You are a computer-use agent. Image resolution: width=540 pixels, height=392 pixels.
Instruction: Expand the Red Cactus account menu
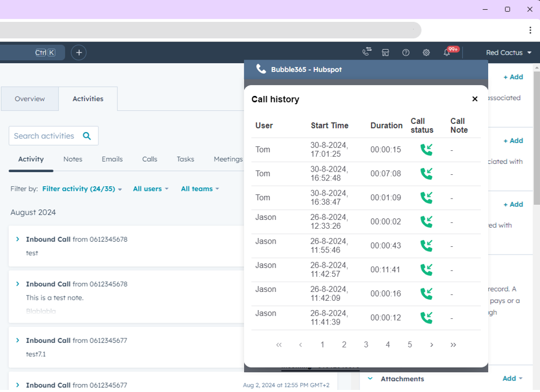(x=508, y=52)
